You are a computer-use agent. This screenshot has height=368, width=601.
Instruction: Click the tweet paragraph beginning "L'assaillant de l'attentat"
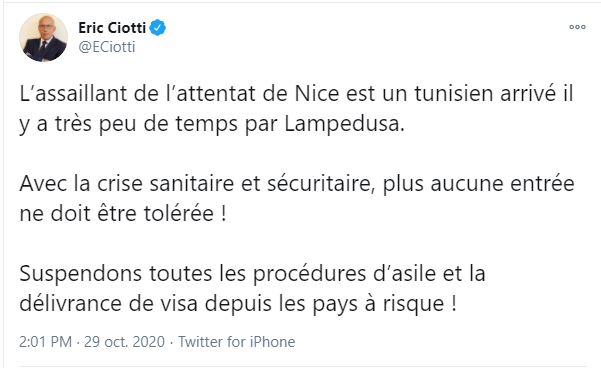pyautogui.click(x=296, y=109)
